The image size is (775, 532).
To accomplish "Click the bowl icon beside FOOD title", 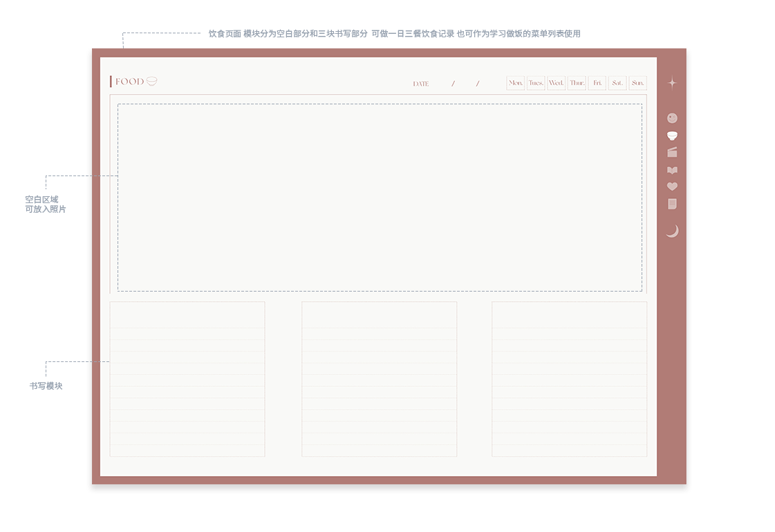I will pos(151,82).
